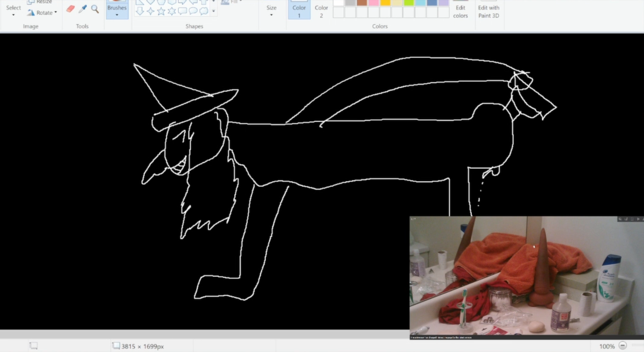Pick the lime green color swatch
Image resolution: width=644 pixels, height=352 pixels.
pos(409,2)
